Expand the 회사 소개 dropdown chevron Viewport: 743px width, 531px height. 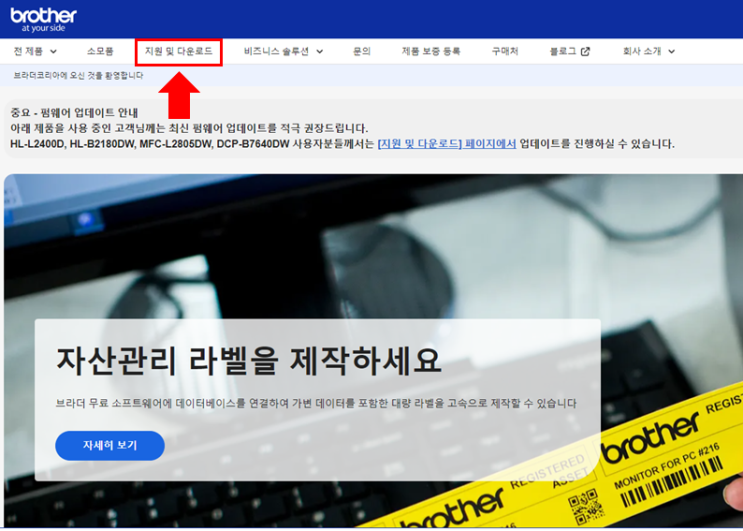[x=671, y=52]
